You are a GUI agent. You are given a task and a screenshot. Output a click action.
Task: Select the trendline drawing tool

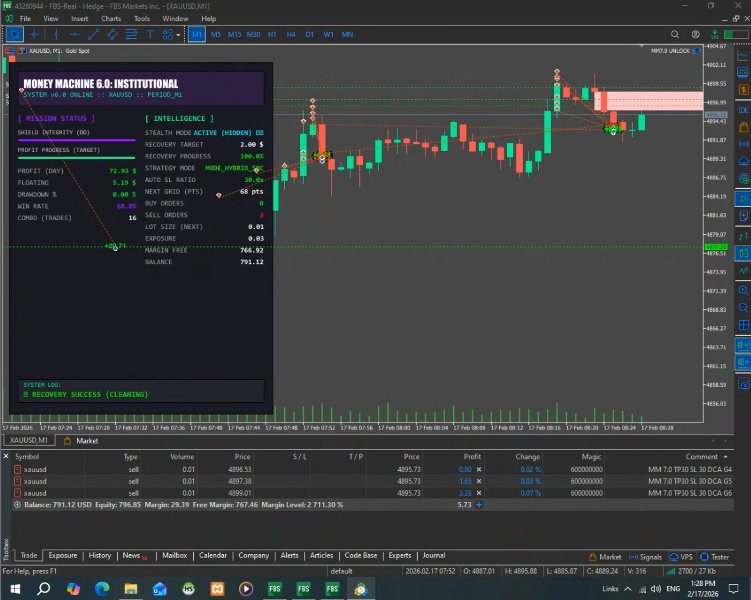93,34
